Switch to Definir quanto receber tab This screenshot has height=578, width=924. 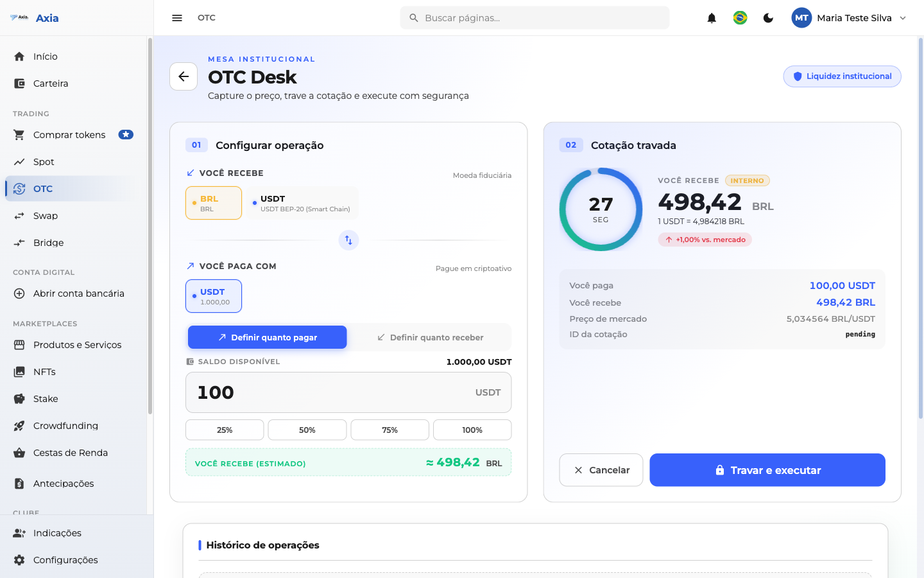(430, 337)
